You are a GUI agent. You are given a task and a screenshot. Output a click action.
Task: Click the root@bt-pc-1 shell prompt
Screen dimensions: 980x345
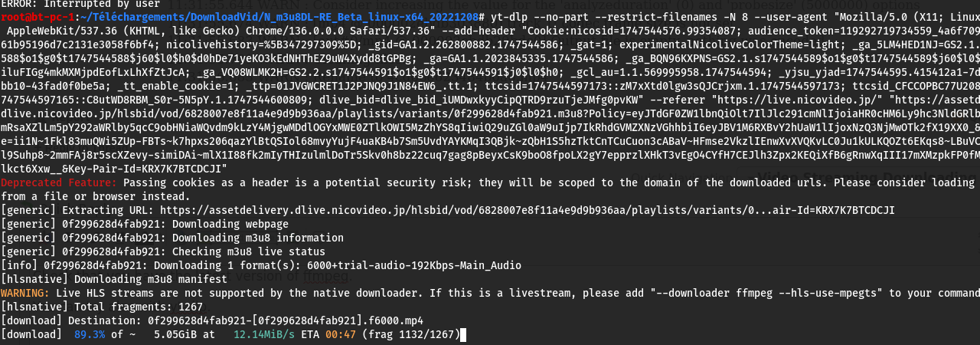pyautogui.click(x=39, y=18)
